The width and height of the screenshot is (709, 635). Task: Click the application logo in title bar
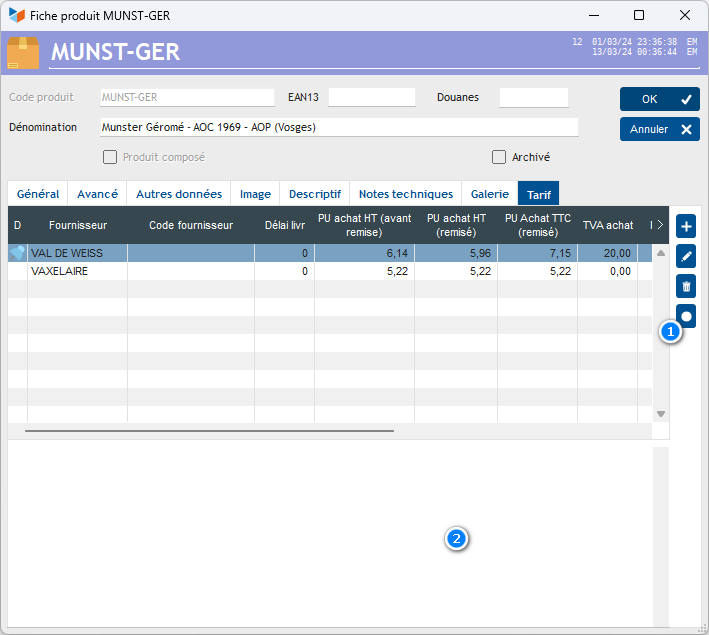16,15
